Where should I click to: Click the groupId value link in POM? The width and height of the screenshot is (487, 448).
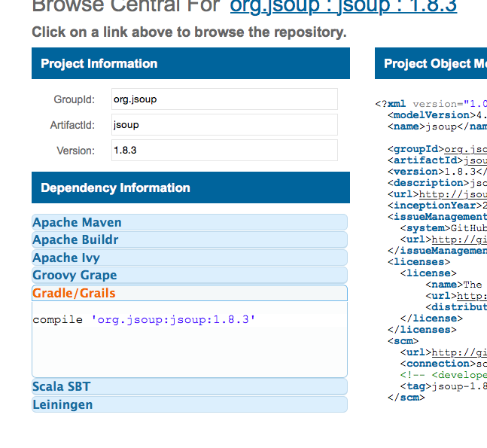[466, 149]
